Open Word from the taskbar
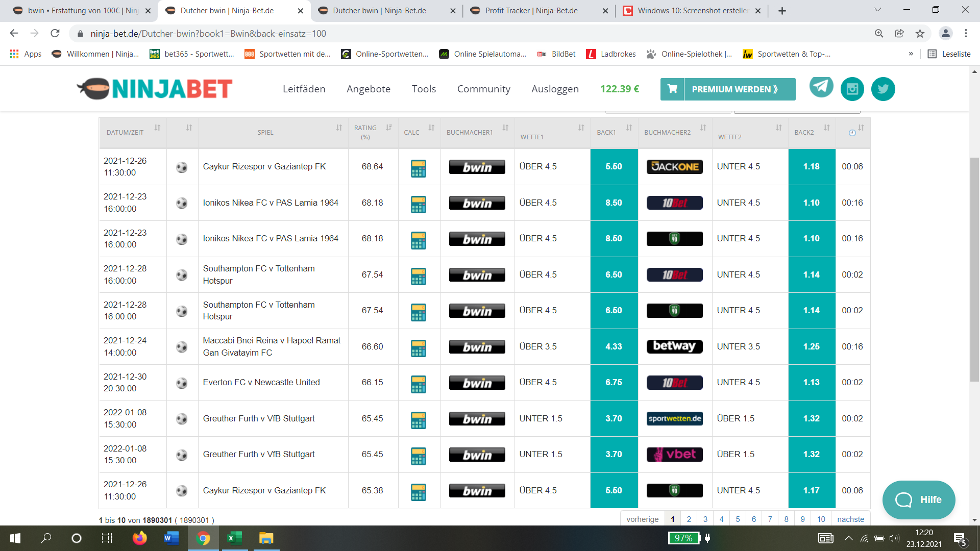This screenshot has height=551, width=980. pos(171,538)
